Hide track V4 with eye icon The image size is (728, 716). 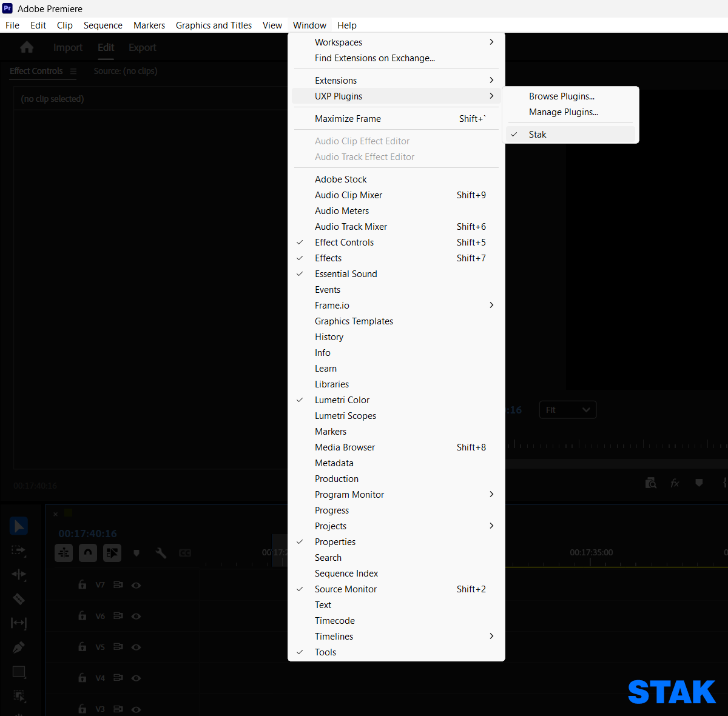coord(136,678)
